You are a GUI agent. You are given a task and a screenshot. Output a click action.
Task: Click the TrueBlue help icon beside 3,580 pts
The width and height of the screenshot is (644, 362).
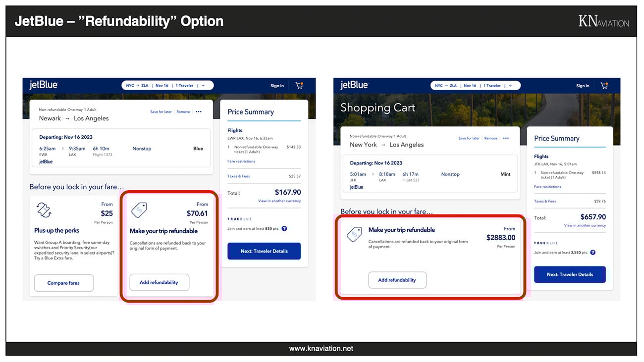point(592,253)
